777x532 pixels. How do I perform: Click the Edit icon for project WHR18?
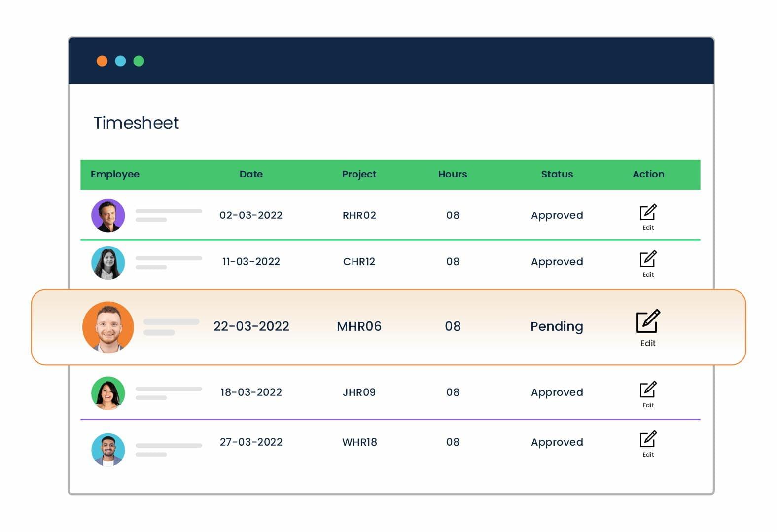point(648,439)
